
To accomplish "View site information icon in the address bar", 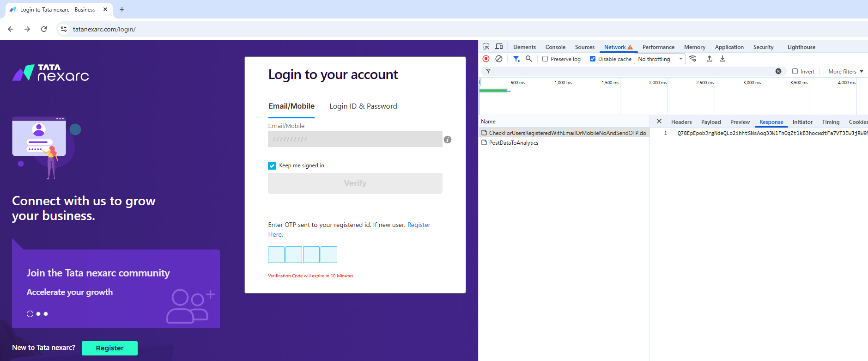I will coord(64,29).
